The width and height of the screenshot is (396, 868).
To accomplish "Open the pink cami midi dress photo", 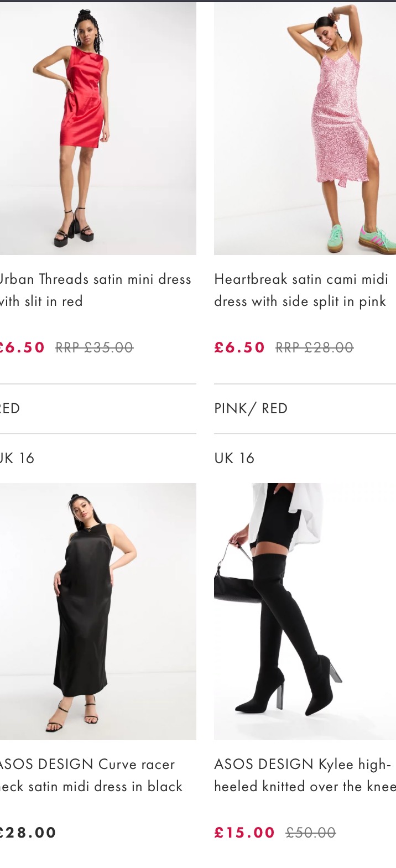I will (x=305, y=128).
